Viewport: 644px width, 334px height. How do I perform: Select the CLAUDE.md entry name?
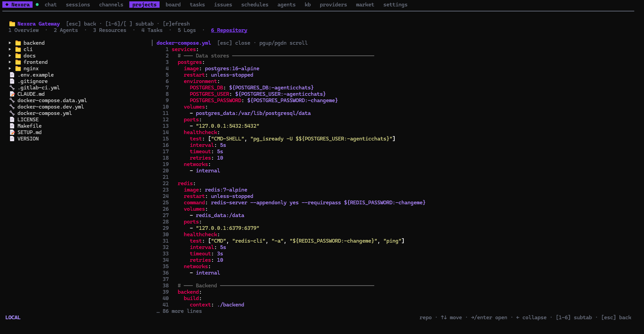31,94
